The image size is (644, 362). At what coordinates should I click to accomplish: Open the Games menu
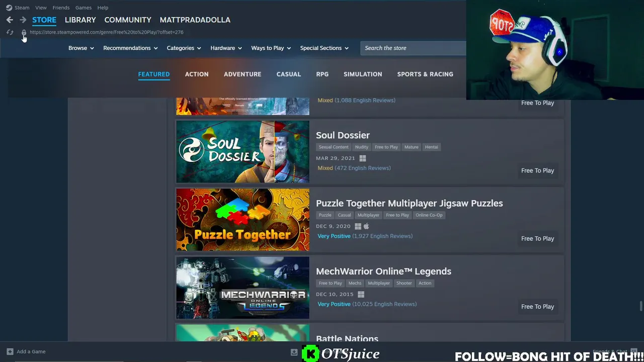coord(83,8)
